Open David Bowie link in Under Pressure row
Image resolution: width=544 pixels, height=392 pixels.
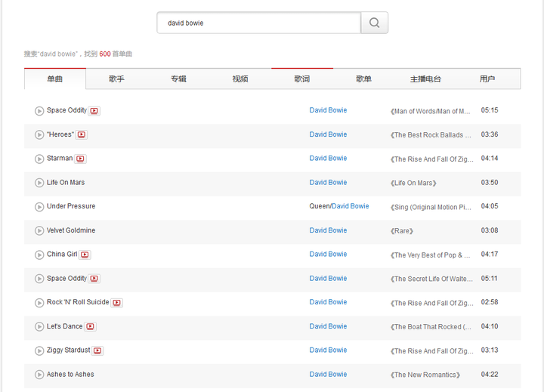point(350,206)
